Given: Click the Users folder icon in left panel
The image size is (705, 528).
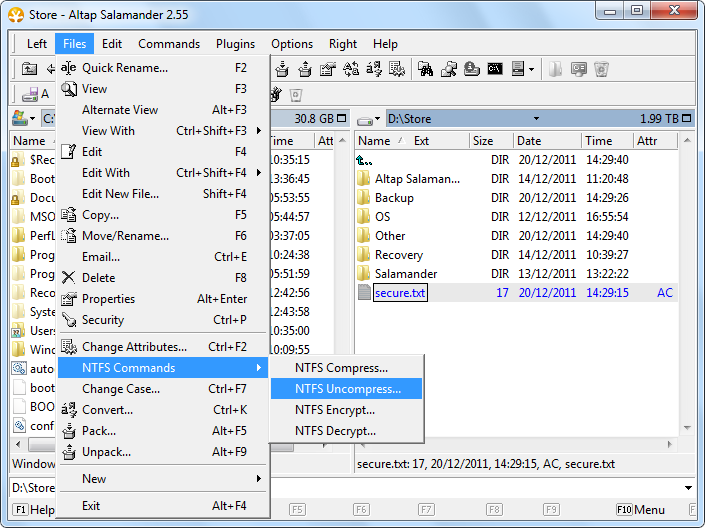Looking at the screenshot, I should tap(18, 331).
